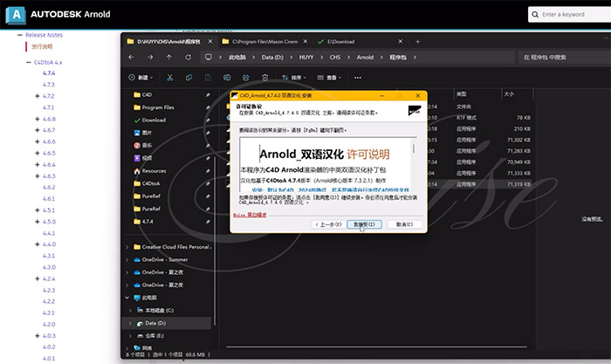The height and width of the screenshot is (364, 611).
Task: Open the three-dots more options menu
Action: pos(357,78)
